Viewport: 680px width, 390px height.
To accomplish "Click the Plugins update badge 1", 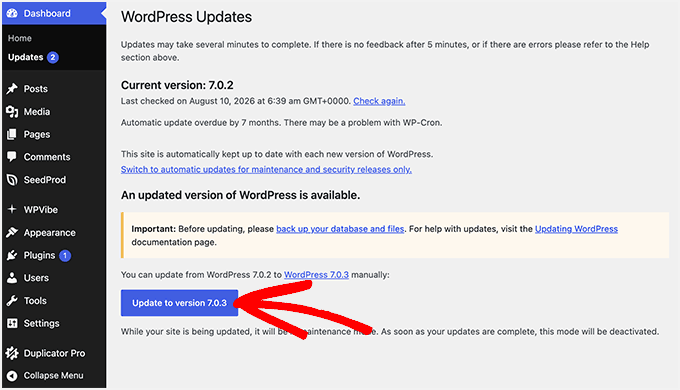I will tap(65, 256).
